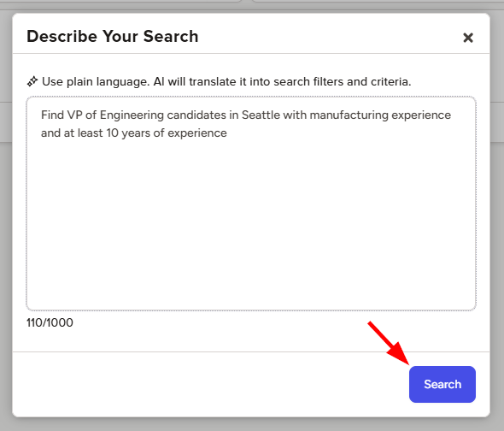This screenshot has width=504, height=431.
Task: Click the dialog footer left of Search
Action: [210, 384]
